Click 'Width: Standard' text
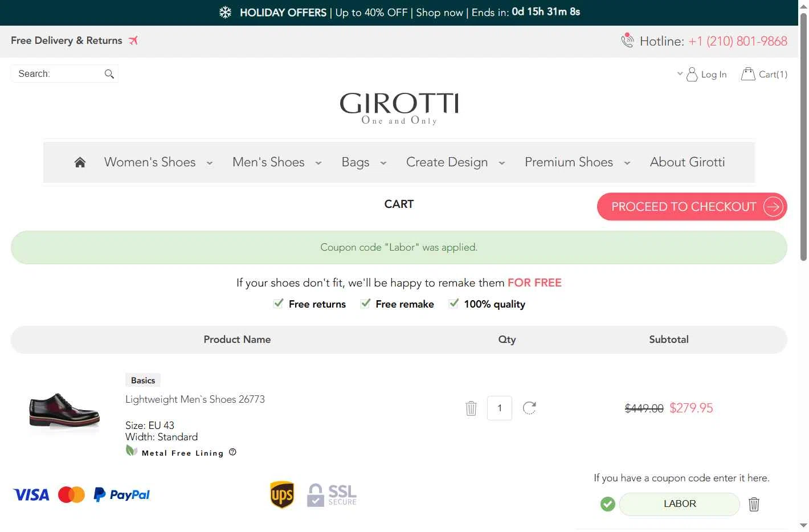This screenshot has height=532, width=809. pyautogui.click(x=162, y=437)
